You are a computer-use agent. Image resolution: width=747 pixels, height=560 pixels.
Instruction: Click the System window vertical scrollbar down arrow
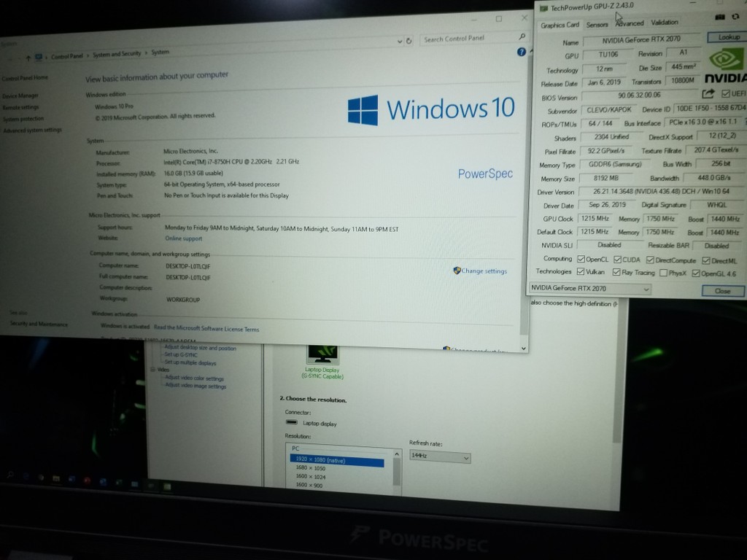coord(524,348)
